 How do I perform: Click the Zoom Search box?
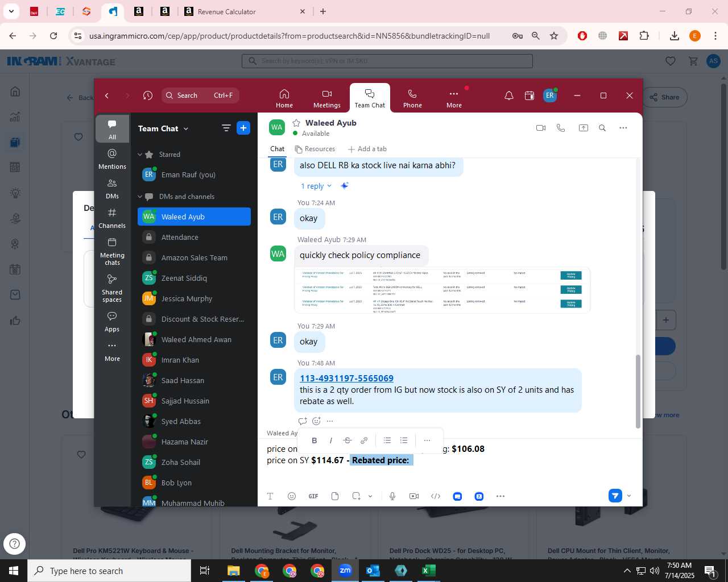200,95
